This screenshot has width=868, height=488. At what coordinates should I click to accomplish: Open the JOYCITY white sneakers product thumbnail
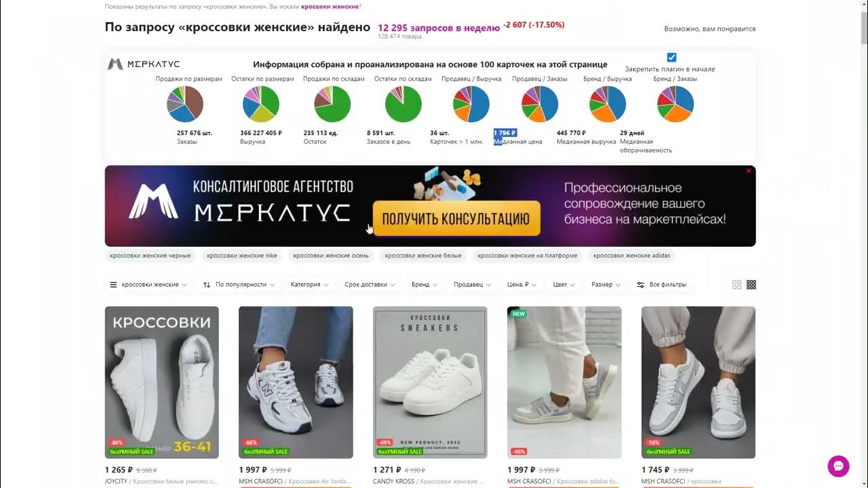pyautogui.click(x=162, y=382)
